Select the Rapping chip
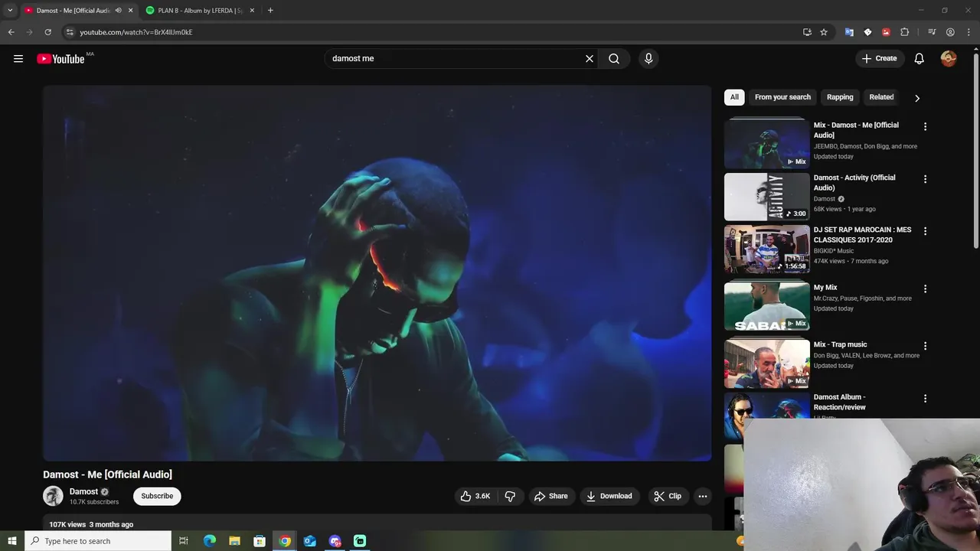This screenshot has width=980, height=551. click(840, 97)
